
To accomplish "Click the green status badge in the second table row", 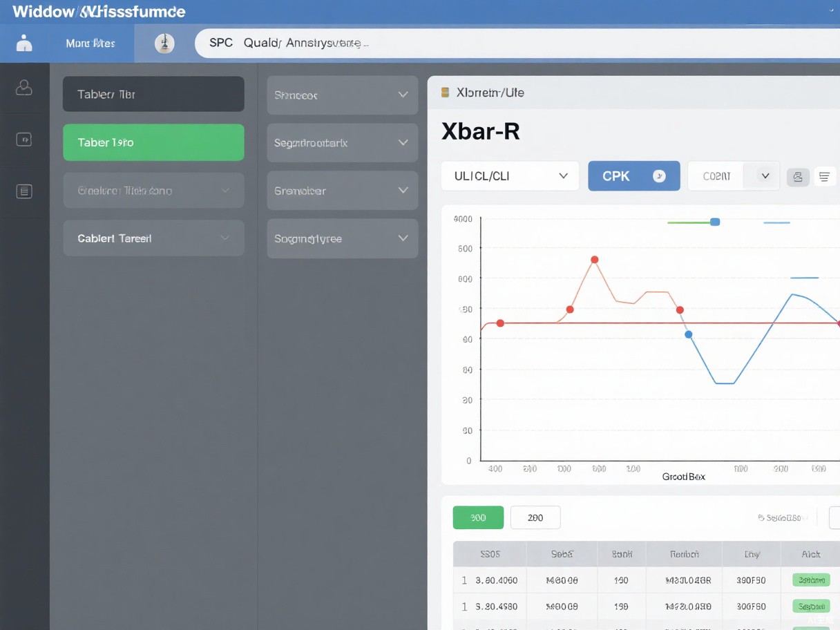I will (812, 607).
